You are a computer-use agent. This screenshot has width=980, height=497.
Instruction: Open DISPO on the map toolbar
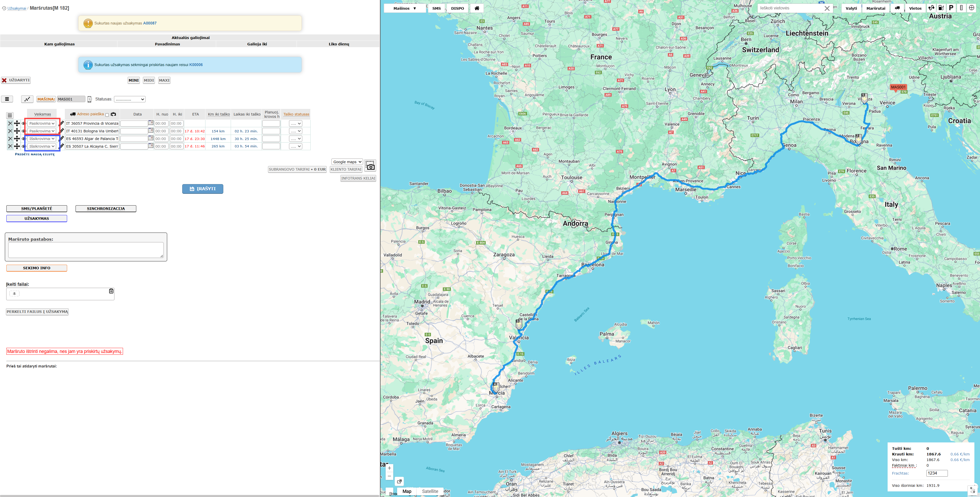point(457,8)
